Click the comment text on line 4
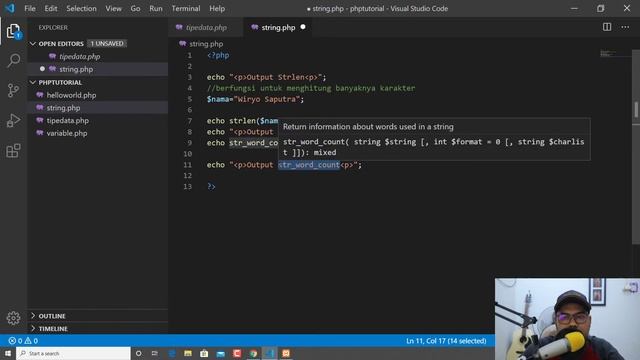This screenshot has width=640, height=360. coord(311,88)
